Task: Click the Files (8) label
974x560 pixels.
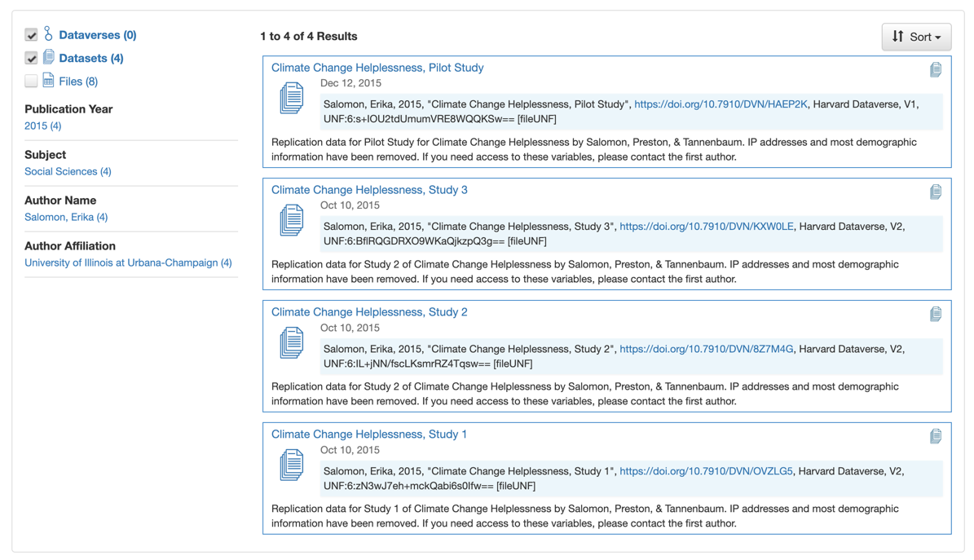Action: [78, 82]
